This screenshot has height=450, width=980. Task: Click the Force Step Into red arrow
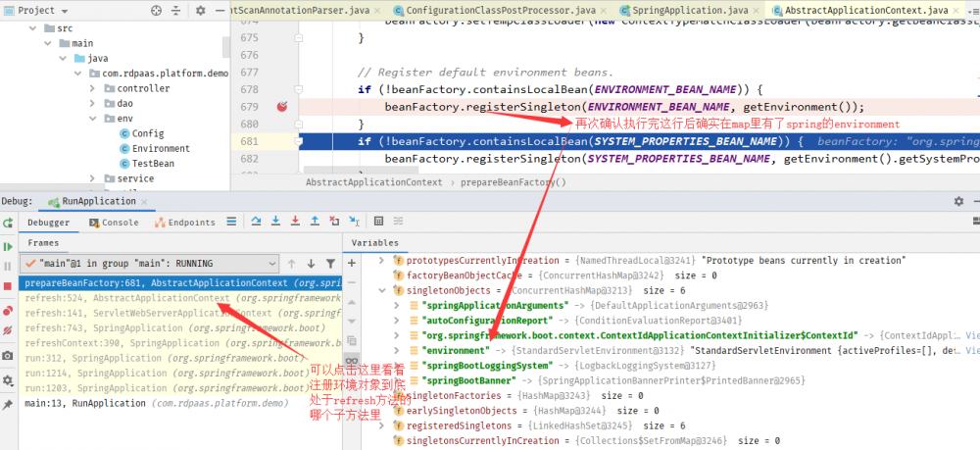click(x=296, y=222)
